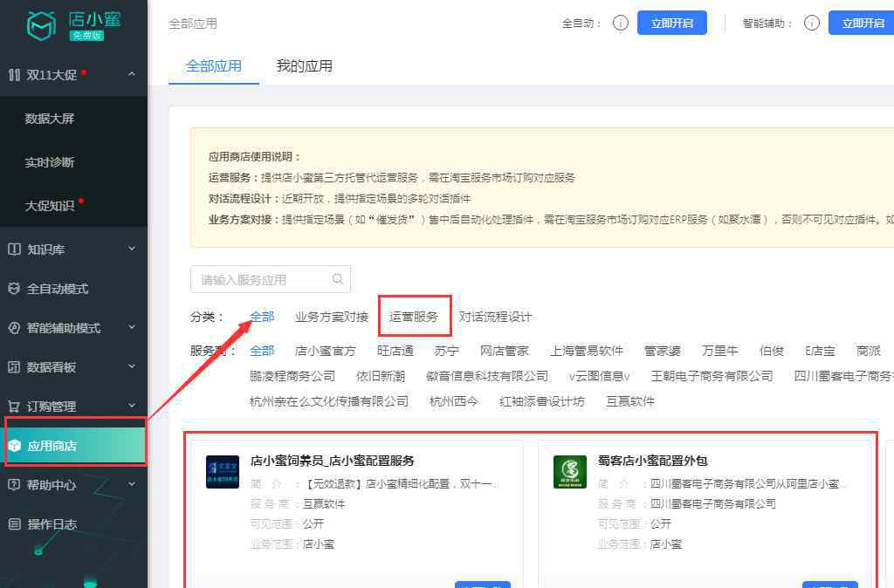Click the 操作日志 list icon
This screenshot has width=894, height=588.
(x=14, y=523)
